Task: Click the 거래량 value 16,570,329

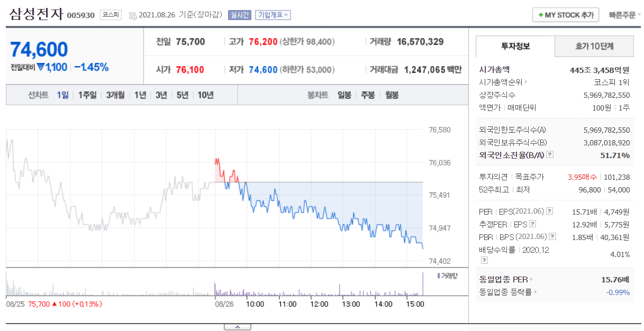Action: tap(420, 42)
